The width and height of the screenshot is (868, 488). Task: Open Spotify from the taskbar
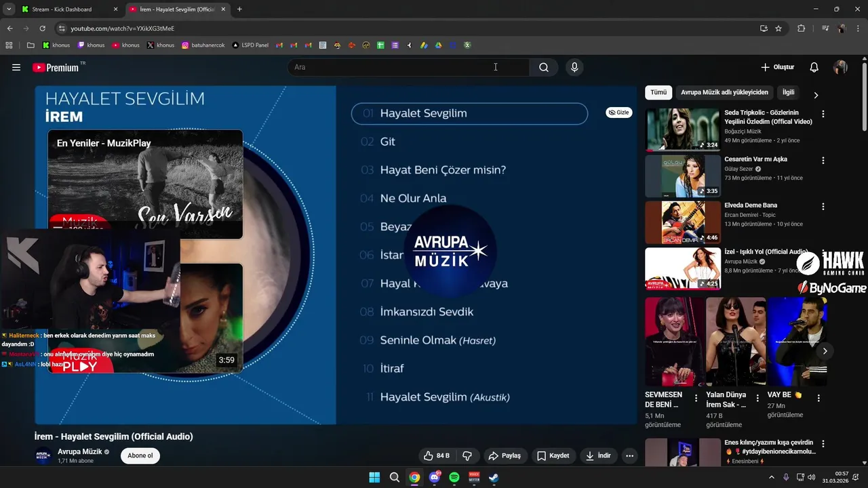tap(454, 477)
